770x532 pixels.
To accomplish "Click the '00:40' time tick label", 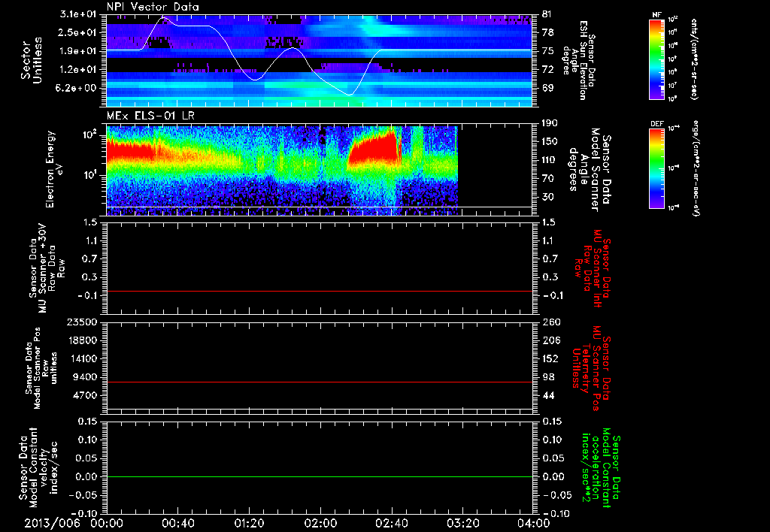I will (177, 523).
